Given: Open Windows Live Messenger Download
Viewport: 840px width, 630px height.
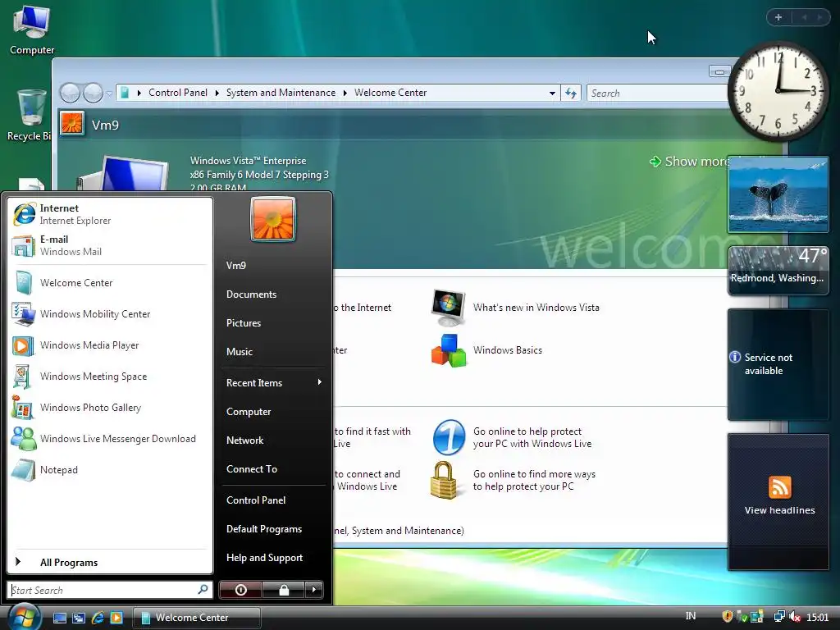Looking at the screenshot, I should pos(110,439).
